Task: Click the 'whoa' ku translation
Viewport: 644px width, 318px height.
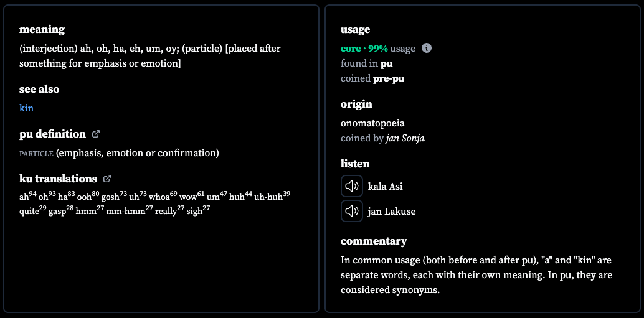Action: click(163, 196)
